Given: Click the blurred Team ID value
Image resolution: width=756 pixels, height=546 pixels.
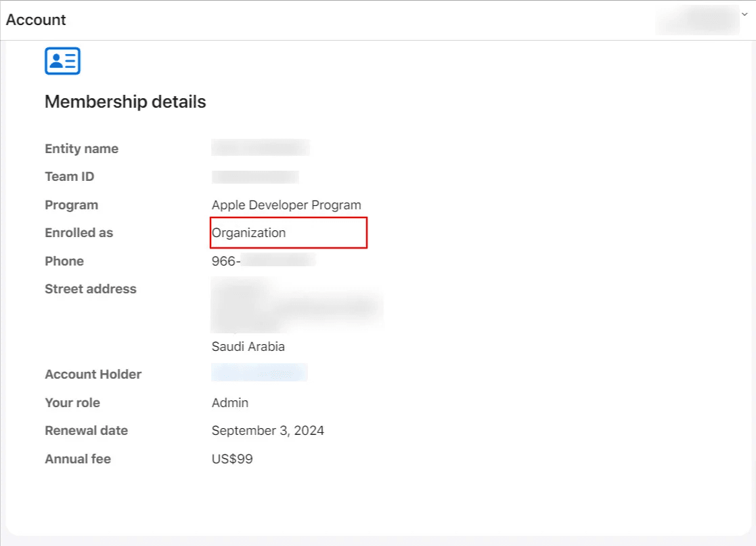Looking at the screenshot, I should tap(255, 177).
